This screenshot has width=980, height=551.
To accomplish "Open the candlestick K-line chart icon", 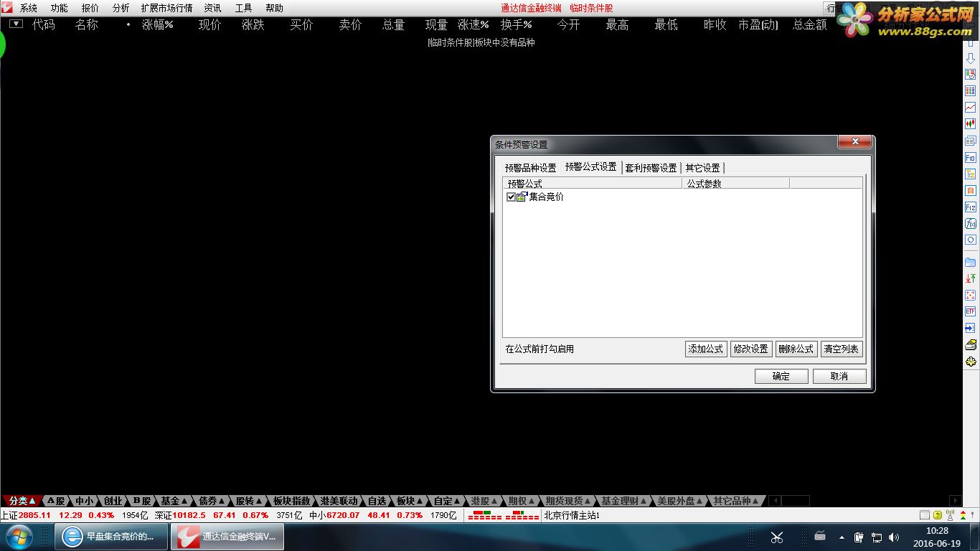I will pos(971,124).
